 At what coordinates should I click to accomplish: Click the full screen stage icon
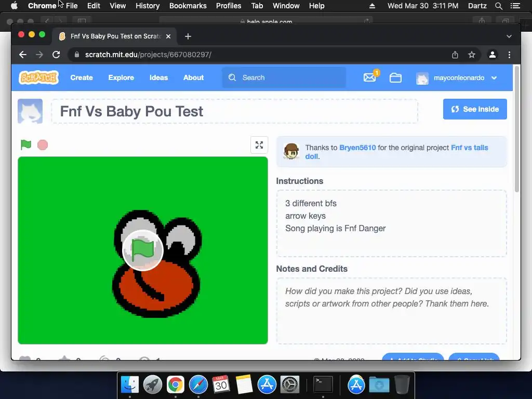tap(259, 145)
